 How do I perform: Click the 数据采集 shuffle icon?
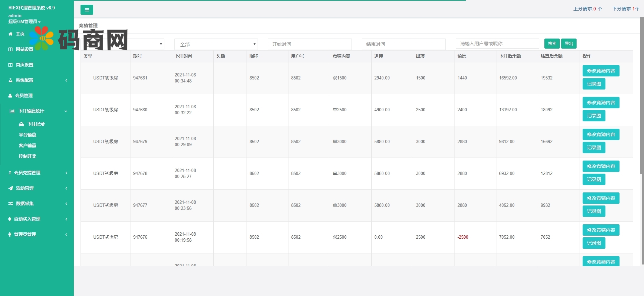pos(11,203)
